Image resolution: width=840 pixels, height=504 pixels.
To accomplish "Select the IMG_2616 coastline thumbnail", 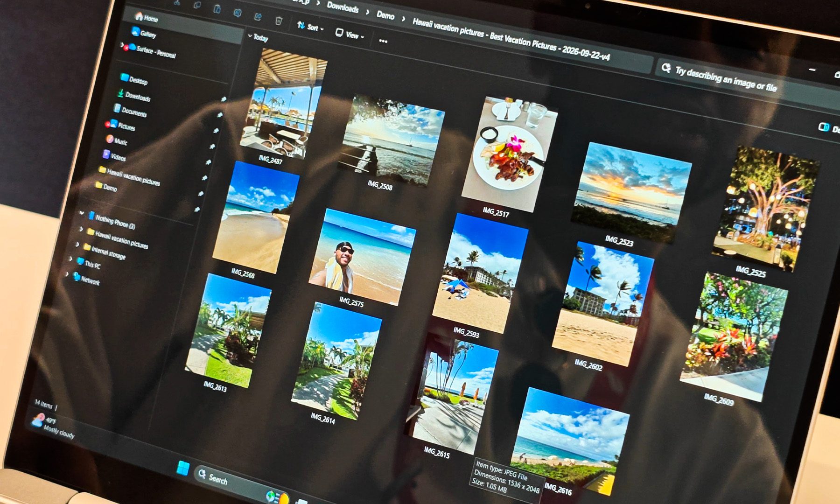I will point(570,441).
